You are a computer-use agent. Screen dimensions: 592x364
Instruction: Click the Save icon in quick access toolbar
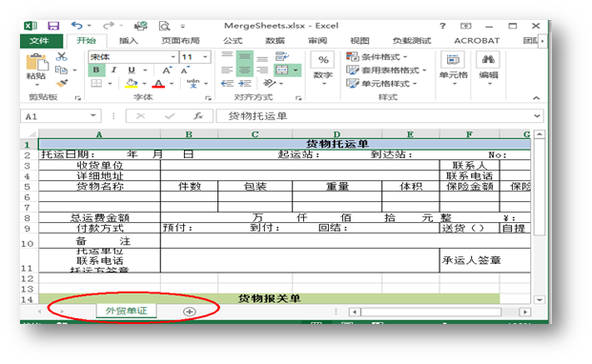53,26
